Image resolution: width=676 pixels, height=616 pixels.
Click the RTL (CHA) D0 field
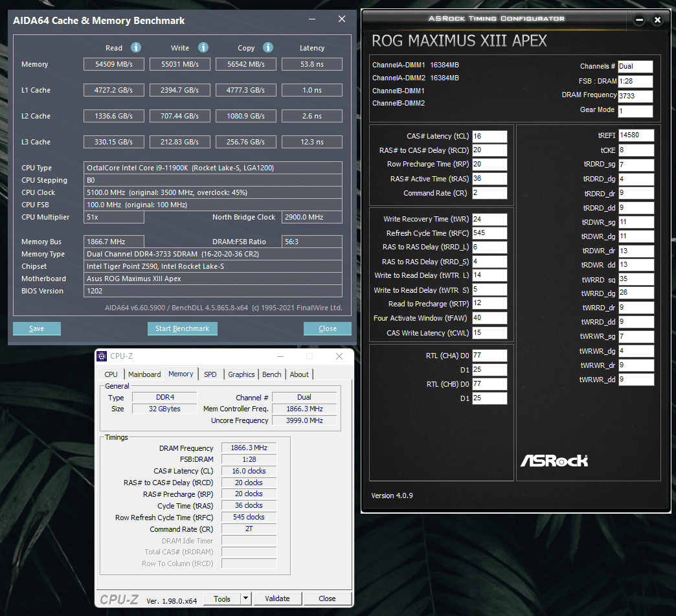490,356
